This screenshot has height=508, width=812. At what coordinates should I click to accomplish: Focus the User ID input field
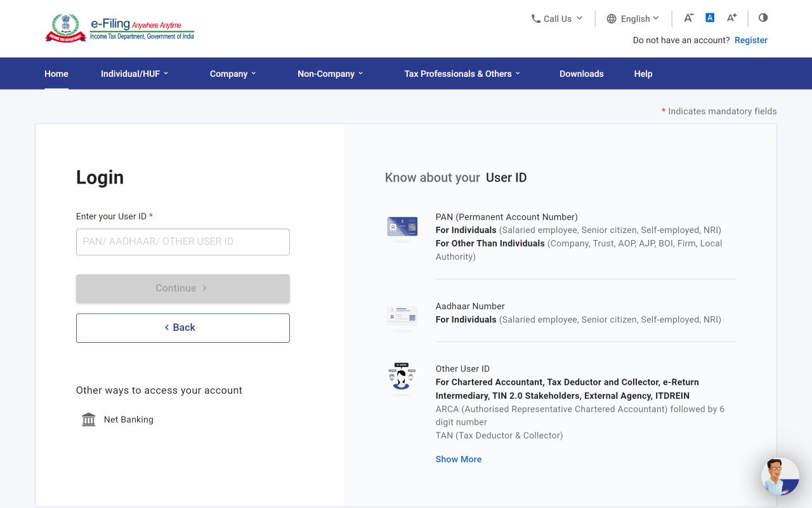coord(183,242)
